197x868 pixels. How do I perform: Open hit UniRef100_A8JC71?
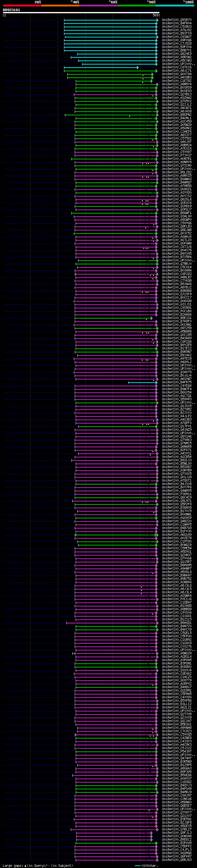(177, 71)
